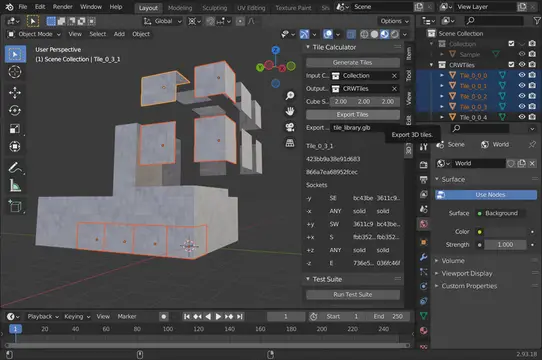Open the Options dropdown
This screenshot has width=542, height=360.
pos(394,21)
